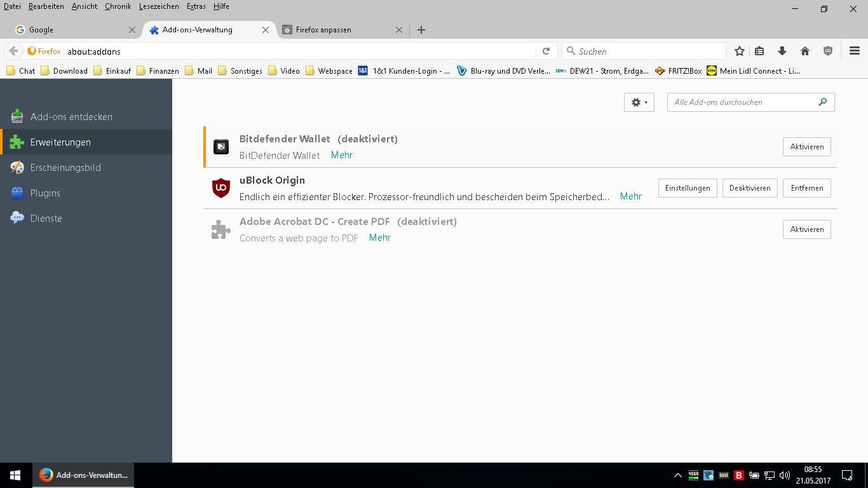
Task: Deactivate uBlock Origin
Action: click(x=750, y=188)
